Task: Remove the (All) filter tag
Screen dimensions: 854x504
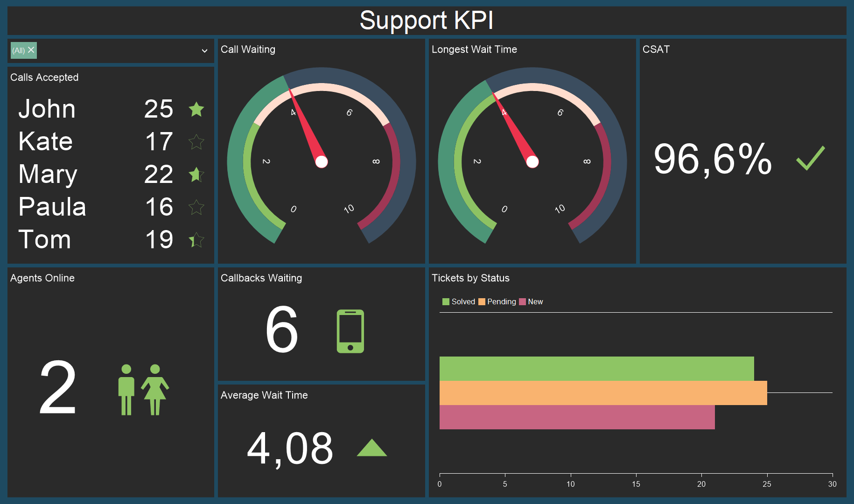Action: [31, 49]
